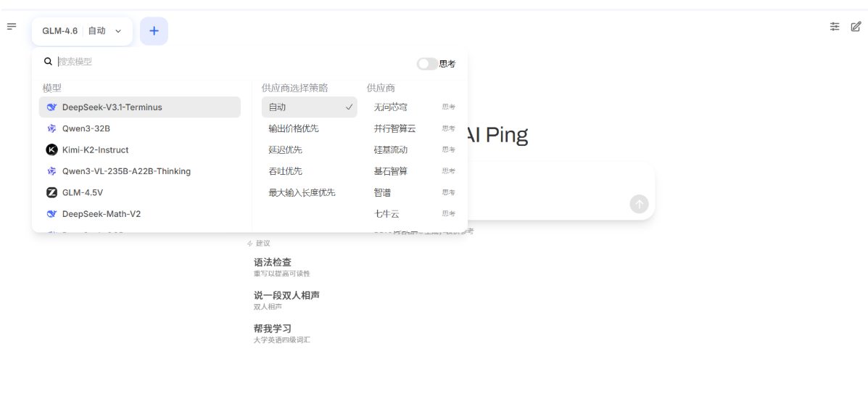This screenshot has width=868, height=415.
Task: Select provider 硅基流动
Action: coord(391,149)
